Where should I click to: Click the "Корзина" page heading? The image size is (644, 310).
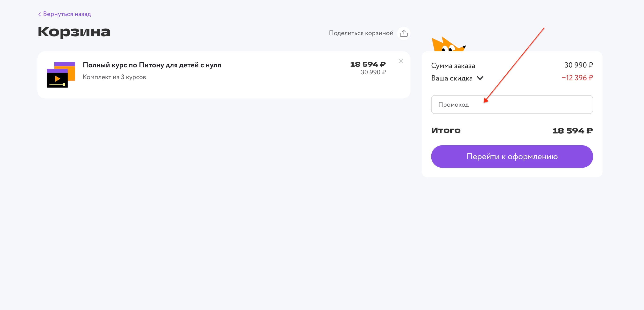[74, 32]
